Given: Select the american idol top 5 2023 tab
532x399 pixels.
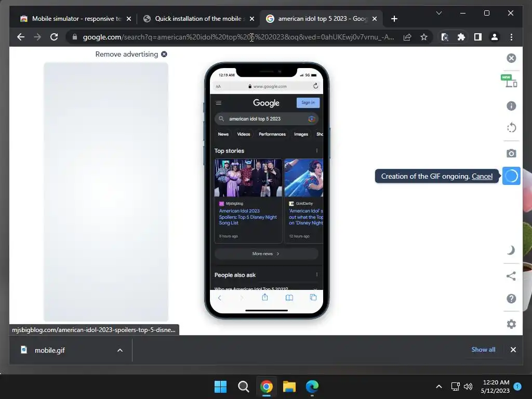Looking at the screenshot, I should coord(321,19).
